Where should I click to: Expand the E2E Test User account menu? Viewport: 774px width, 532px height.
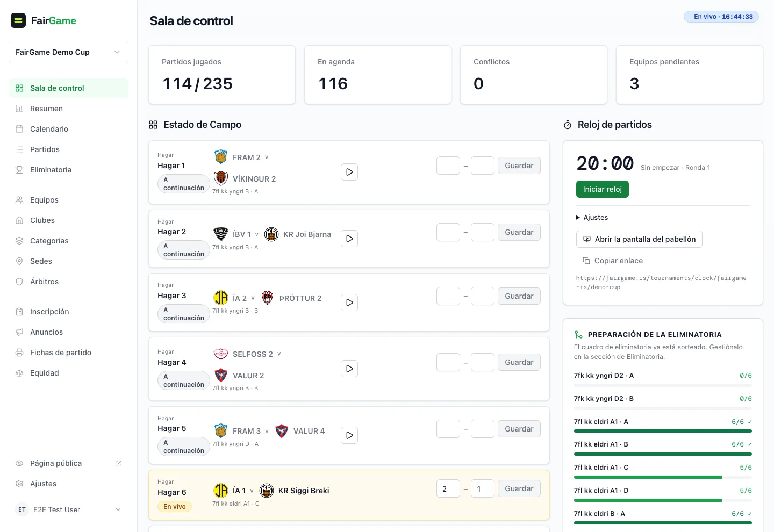coord(68,509)
